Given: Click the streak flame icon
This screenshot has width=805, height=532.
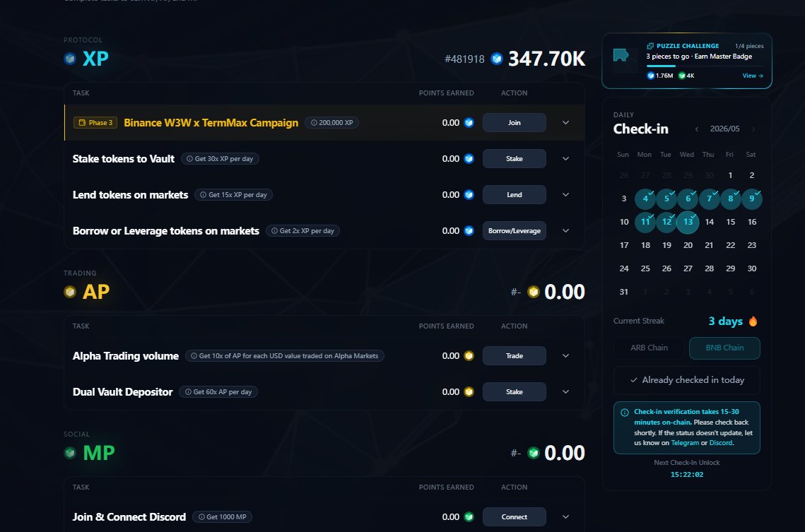Looking at the screenshot, I should point(753,321).
